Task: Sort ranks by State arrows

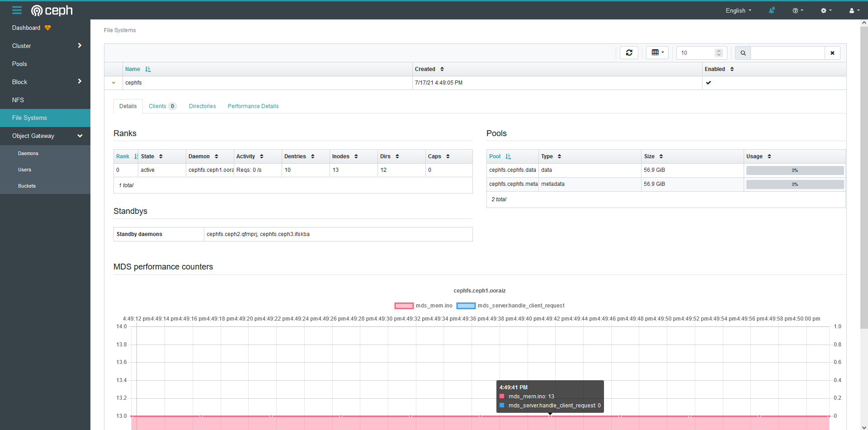Action: [x=161, y=156]
